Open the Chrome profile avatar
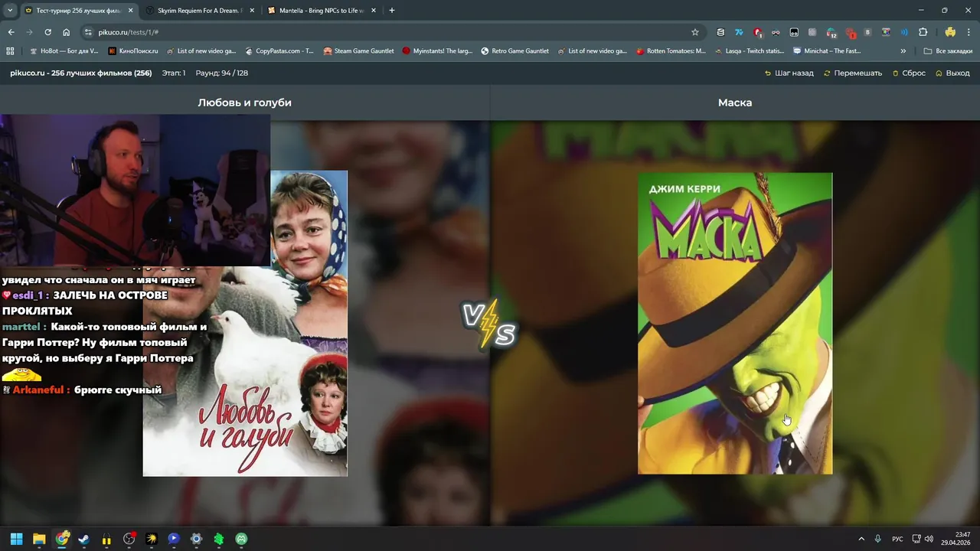The height and width of the screenshot is (551, 980). [x=950, y=32]
